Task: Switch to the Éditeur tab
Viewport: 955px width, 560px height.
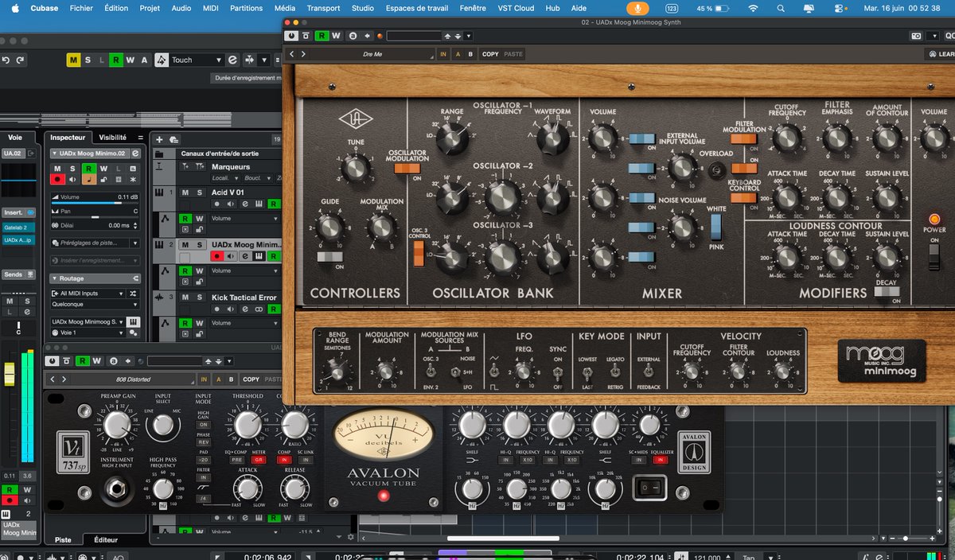Action: [106, 539]
